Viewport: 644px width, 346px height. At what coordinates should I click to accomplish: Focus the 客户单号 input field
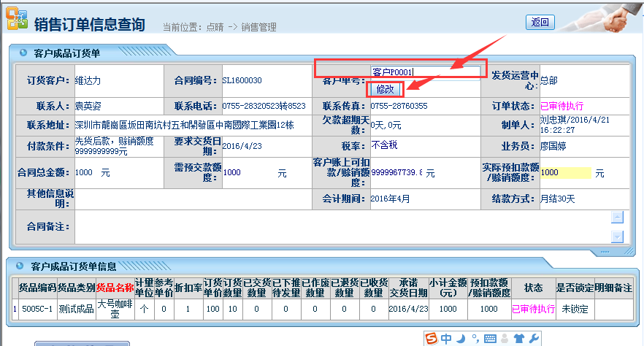pos(425,72)
